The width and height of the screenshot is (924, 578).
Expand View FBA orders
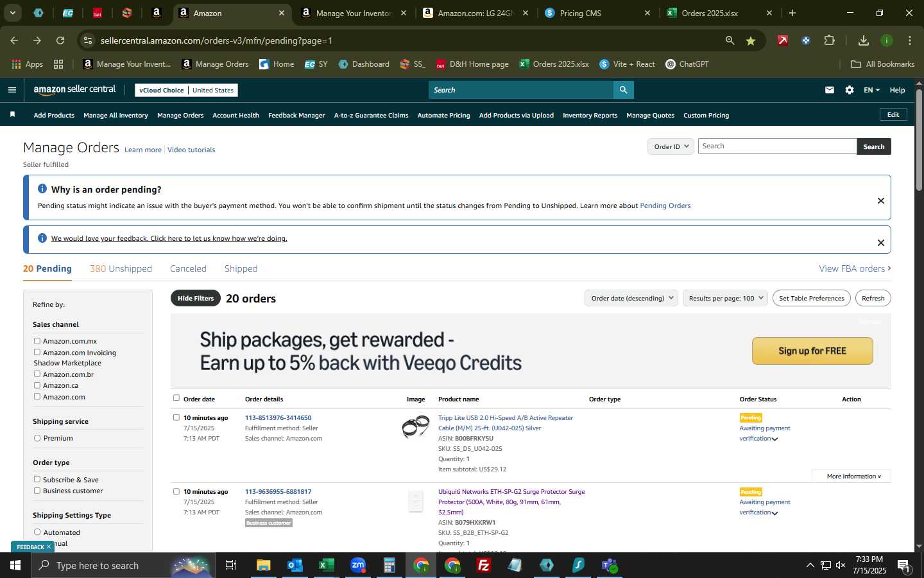pos(855,268)
